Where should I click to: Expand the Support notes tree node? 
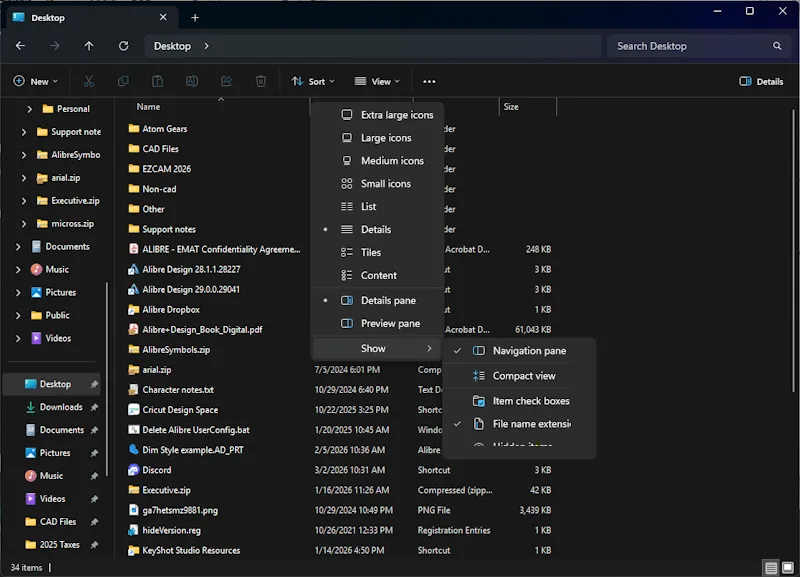point(23,132)
